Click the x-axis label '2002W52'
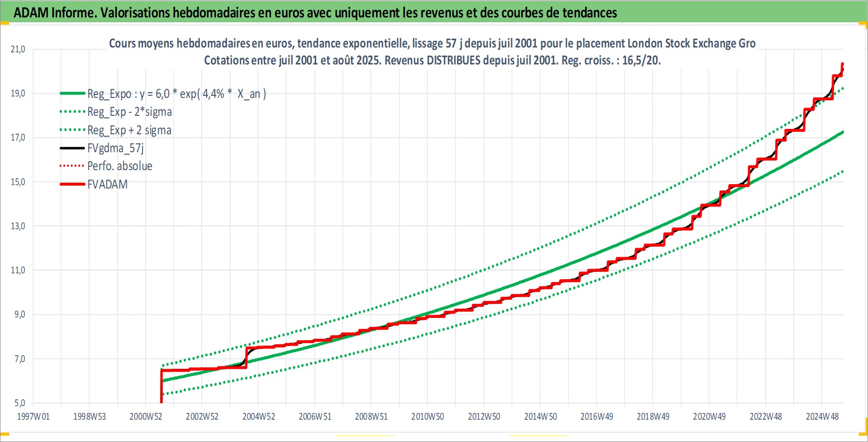The image size is (868, 442). (x=202, y=416)
